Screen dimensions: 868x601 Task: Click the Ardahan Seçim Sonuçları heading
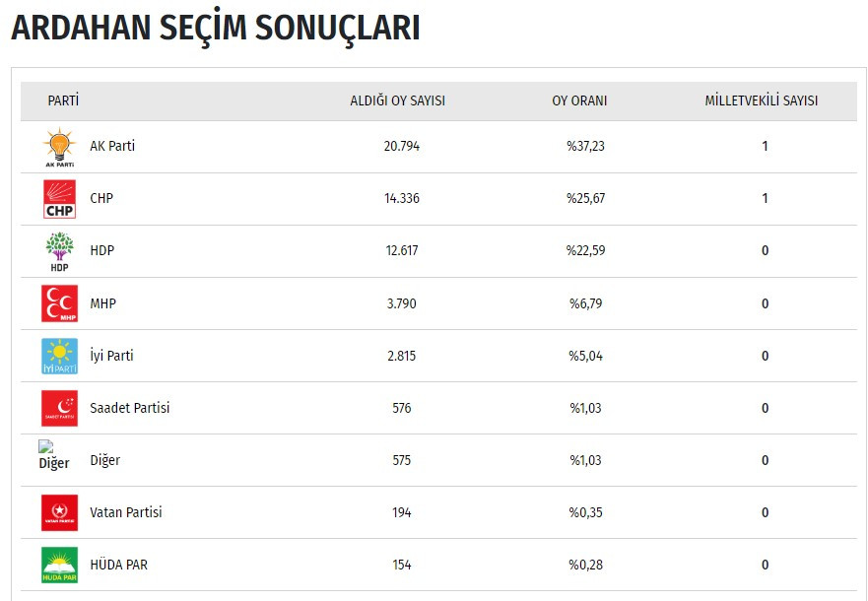[x=215, y=29]
